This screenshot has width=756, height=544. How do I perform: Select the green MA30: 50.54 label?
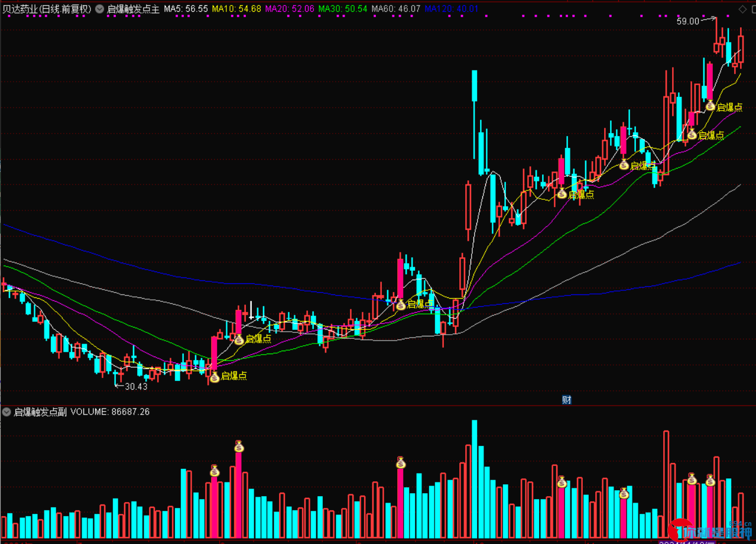[x=343, y=9]
